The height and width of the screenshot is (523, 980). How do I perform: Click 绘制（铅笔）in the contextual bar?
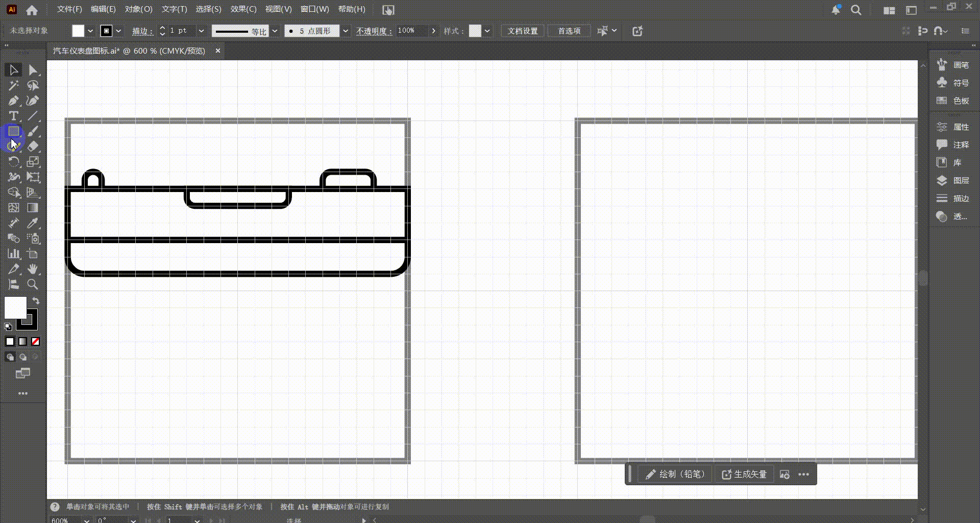point(675,474)
